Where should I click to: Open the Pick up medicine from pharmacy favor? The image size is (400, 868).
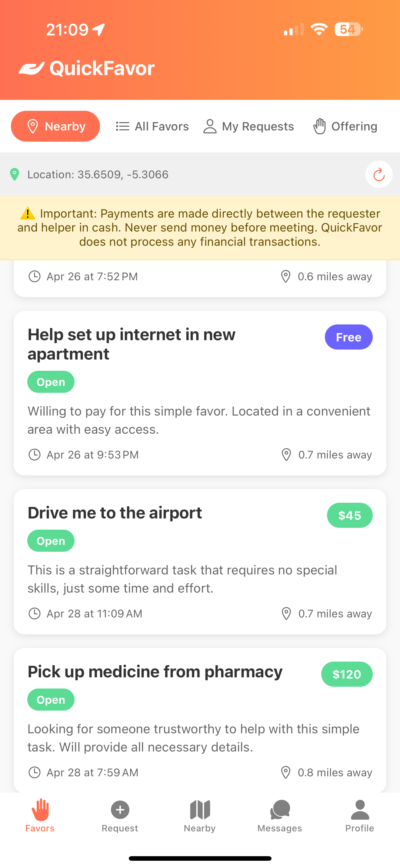point(155,672)
